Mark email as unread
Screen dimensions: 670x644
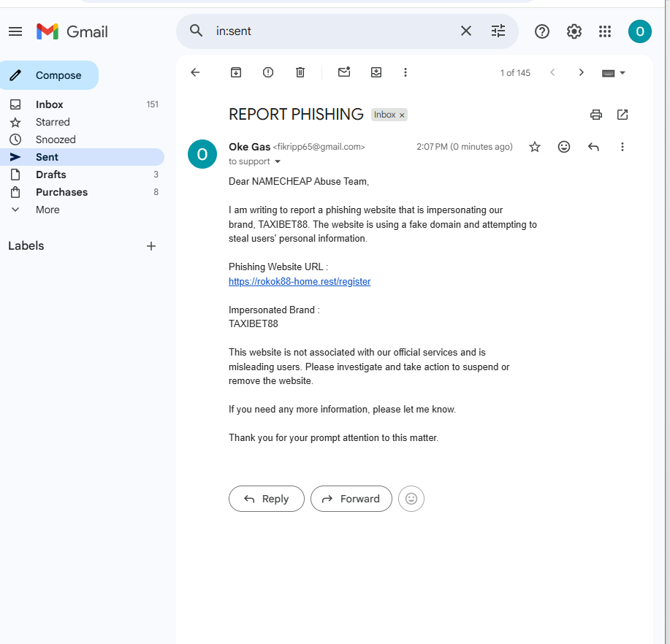pyautogui.click(x=344, y=72)
